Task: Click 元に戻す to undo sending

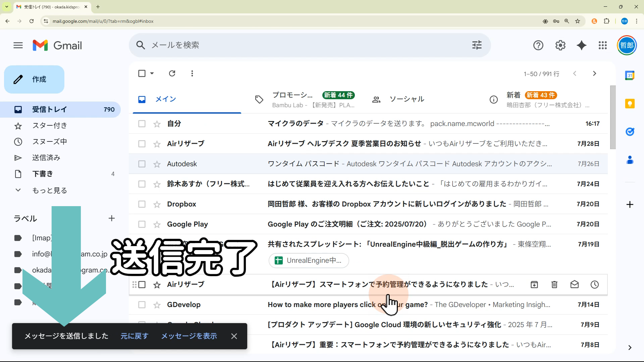Action: coord(134,336)
